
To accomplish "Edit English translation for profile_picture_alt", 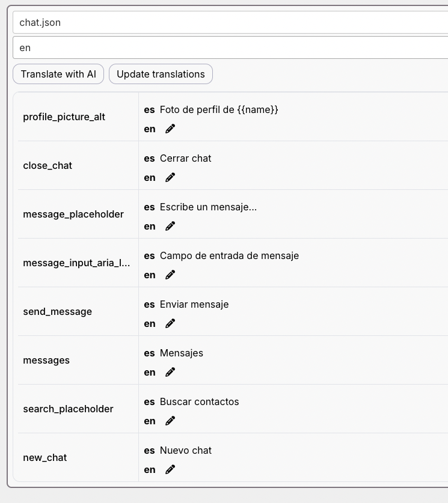I will [170, 129].
